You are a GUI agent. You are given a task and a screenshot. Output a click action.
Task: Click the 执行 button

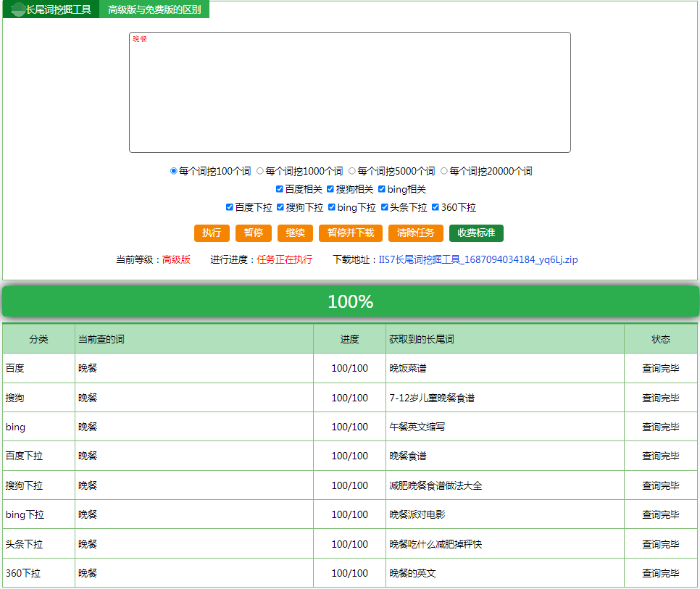212,233
